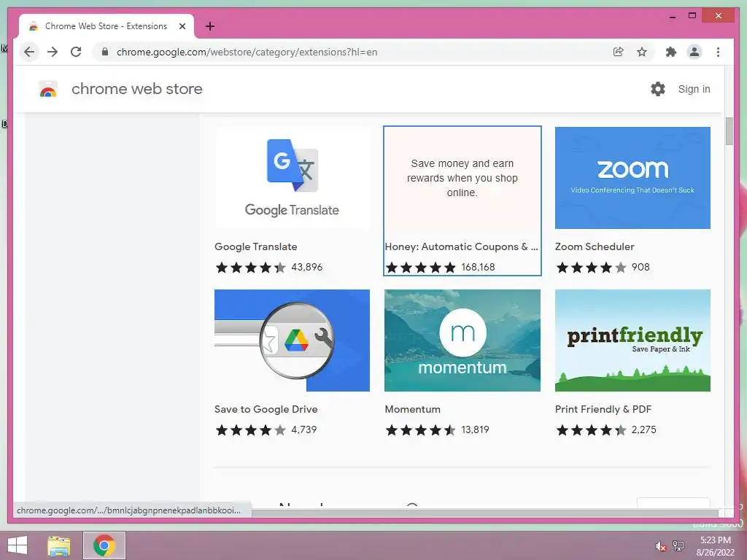Click the Print Friendly & PDF title
Image resolution: width=747 pixels, height=560 pixels.
click(603, 410)
